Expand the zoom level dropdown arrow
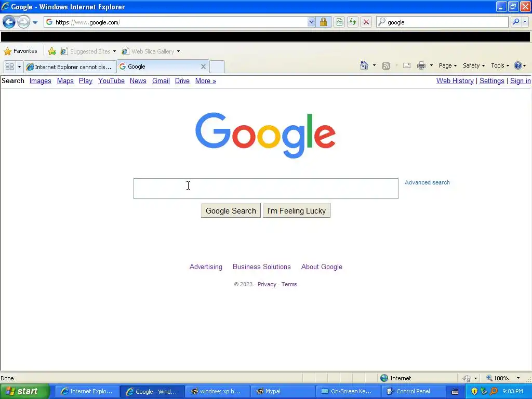 point(518,378)
